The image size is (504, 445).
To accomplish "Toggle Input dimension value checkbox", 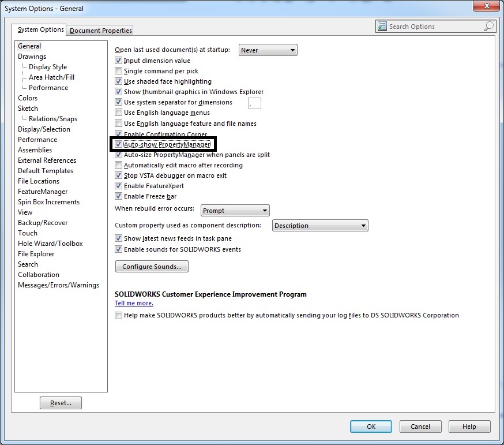I will coord(119,61).
